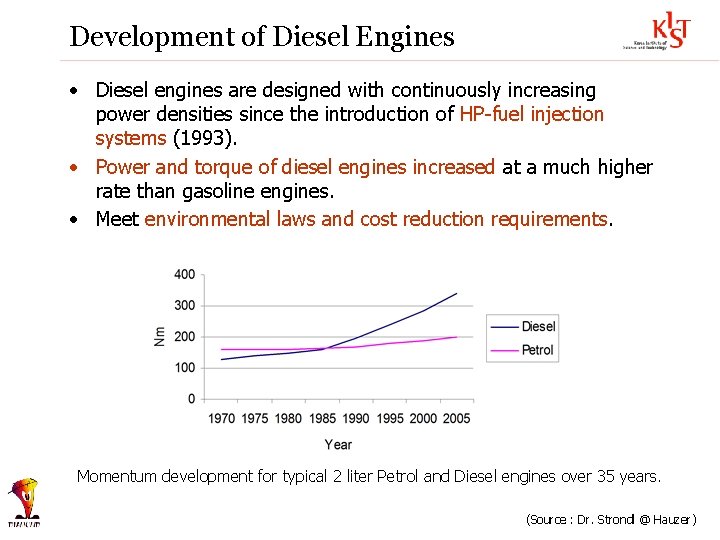Click the x-axis year 1975
The width and height of the screenshot is (720, 540).
click(x=255, y=419)
